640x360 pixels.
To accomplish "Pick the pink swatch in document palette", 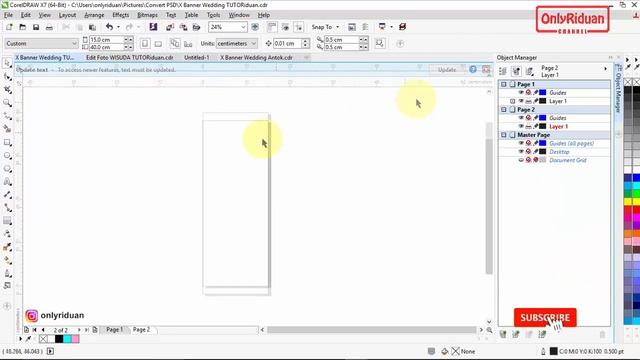I will click(76, 339).
